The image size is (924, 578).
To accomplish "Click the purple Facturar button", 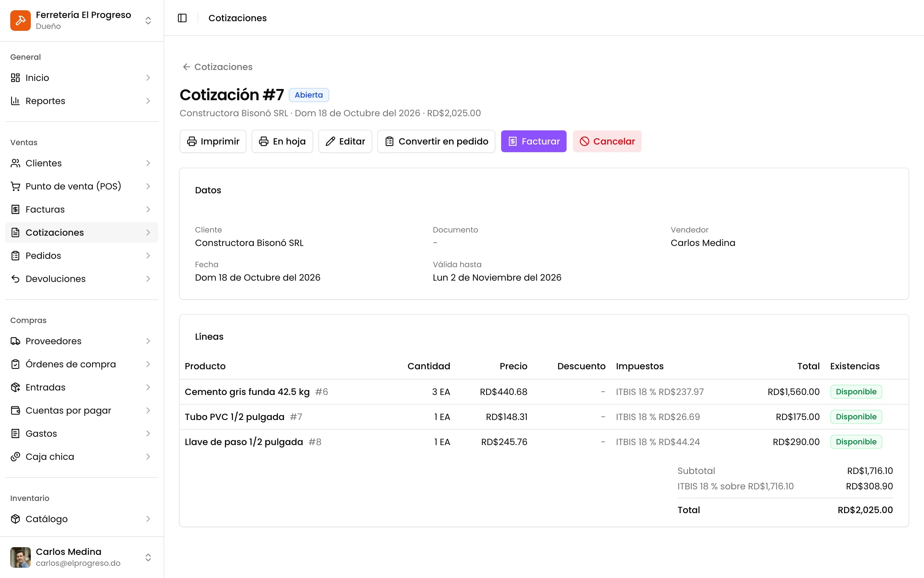I will coord(534,141).
